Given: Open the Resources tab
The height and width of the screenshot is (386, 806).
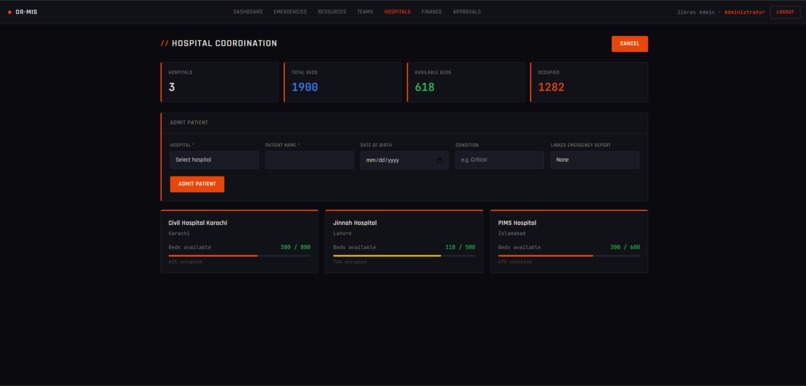Looking at the screenshot, I should click(332, 12).
